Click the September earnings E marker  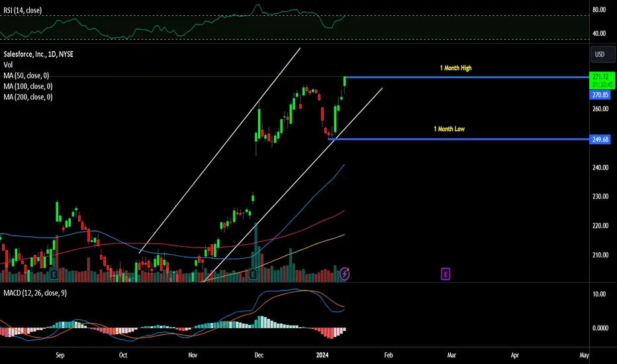tap(54, 274)
